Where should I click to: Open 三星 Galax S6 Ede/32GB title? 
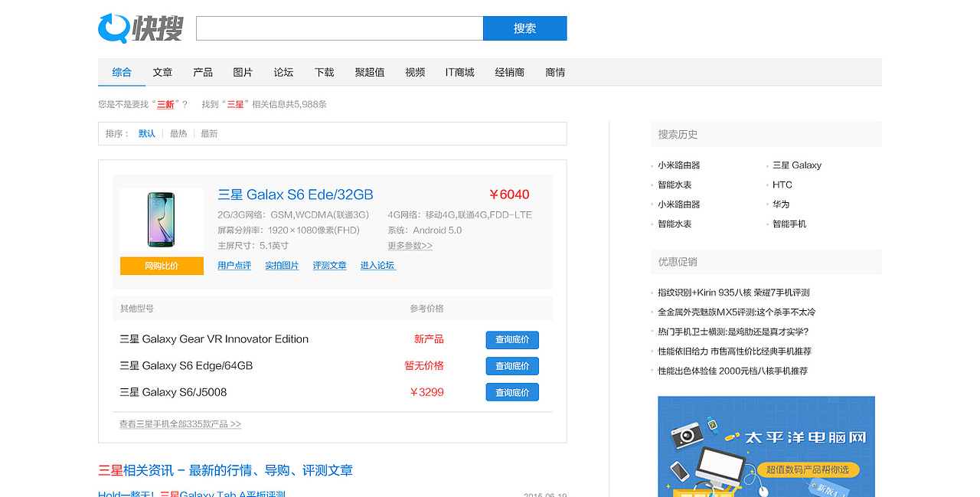(296, 195)
